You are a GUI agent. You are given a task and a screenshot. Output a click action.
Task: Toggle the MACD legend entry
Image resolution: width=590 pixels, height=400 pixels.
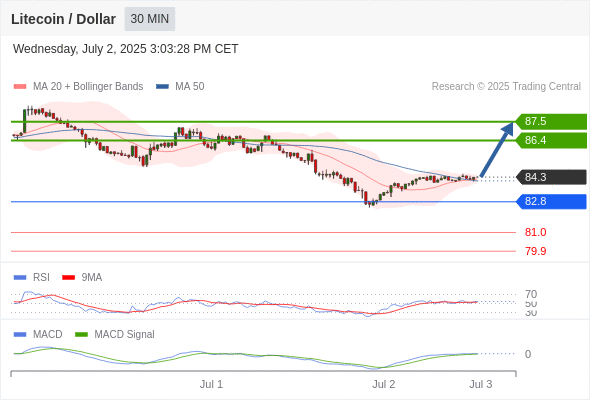point(38,334)
